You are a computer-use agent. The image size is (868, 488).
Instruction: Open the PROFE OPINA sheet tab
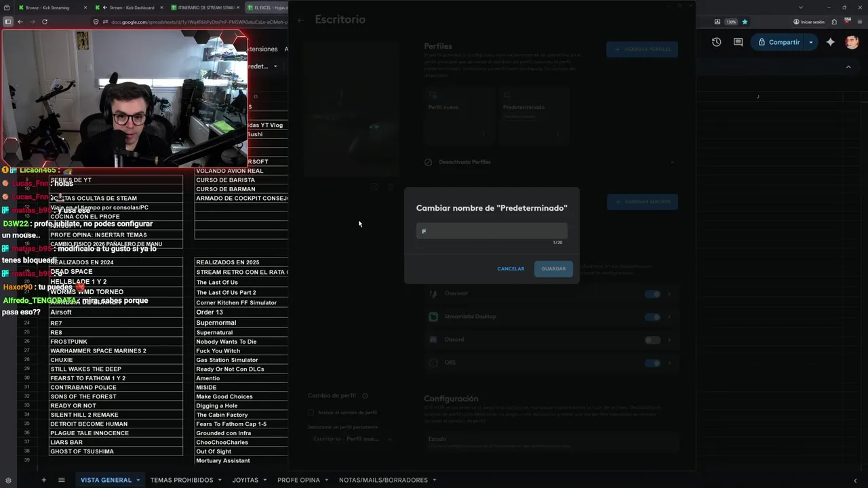tap(298, 480)
